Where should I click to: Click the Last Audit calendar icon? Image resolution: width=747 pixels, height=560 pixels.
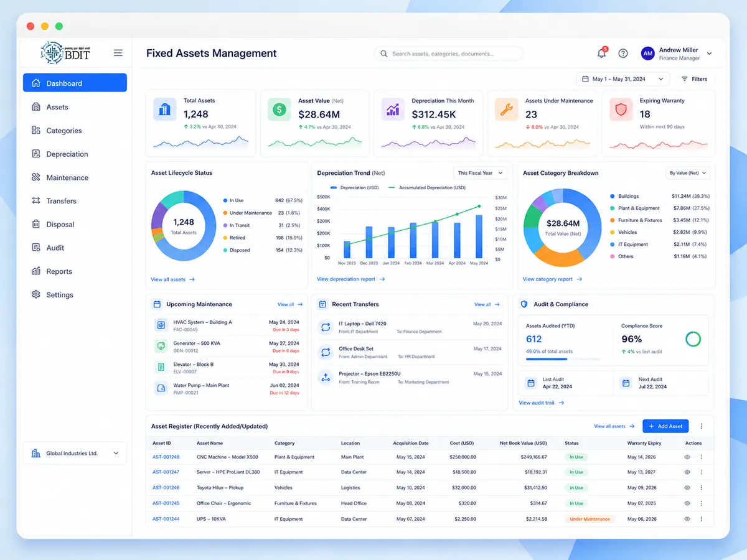(531, 383)
